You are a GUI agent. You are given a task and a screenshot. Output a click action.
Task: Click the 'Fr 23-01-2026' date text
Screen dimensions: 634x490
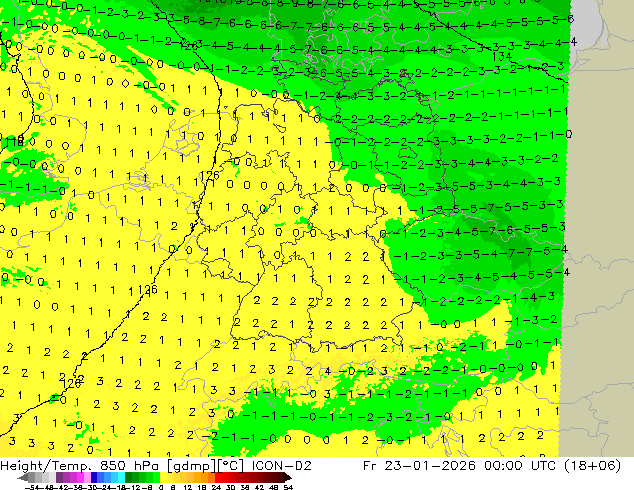click(x=419, y=466)
